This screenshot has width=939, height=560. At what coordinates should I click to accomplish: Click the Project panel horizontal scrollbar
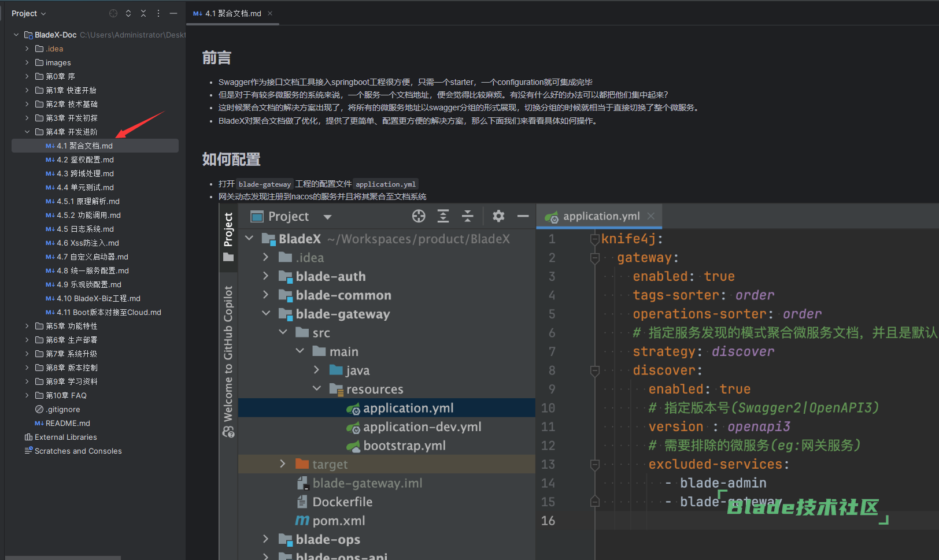click(x=62, y=558)
